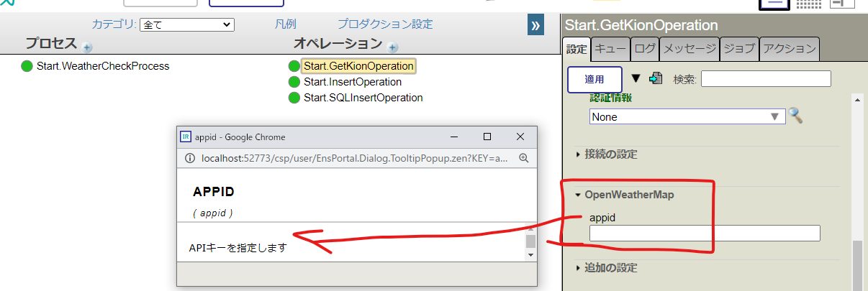This screenshot has height=291, width=868.
Task: Click the add process plus icon
Action: pos(88,48)
